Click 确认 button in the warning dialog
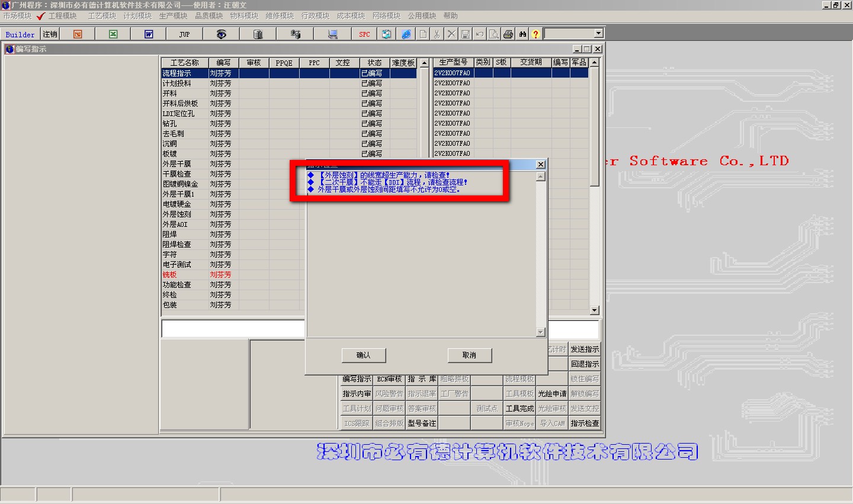The height and width of the screenshot is (504, 853). pyautogui.click(x=364, y=355)
